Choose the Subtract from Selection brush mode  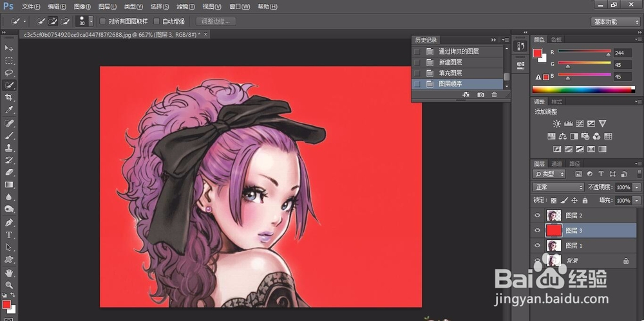click(x=65, y=21)
